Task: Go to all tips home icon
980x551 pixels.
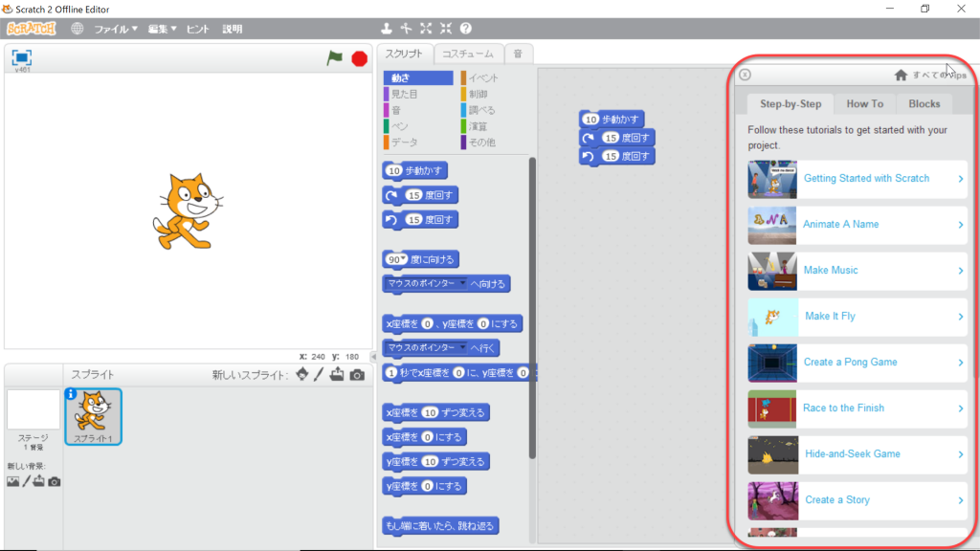Action: pyautogui.click(x=901, y=75)
